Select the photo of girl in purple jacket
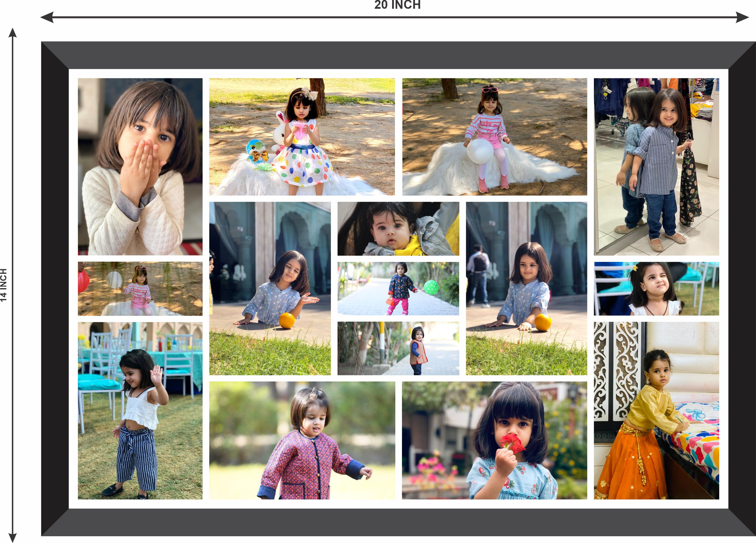Image resolution: width=756 pixels, height=543 pixels. click(x=302, y=440)
